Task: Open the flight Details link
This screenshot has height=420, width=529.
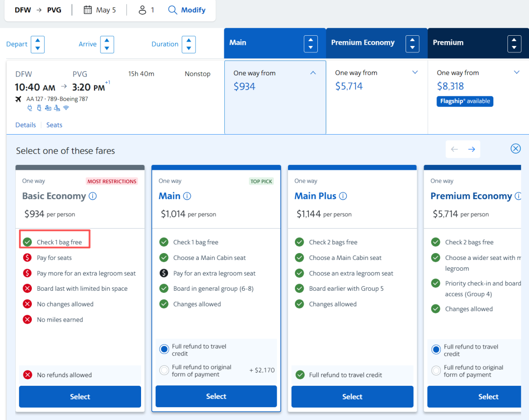Action: [x=25, y=125]
